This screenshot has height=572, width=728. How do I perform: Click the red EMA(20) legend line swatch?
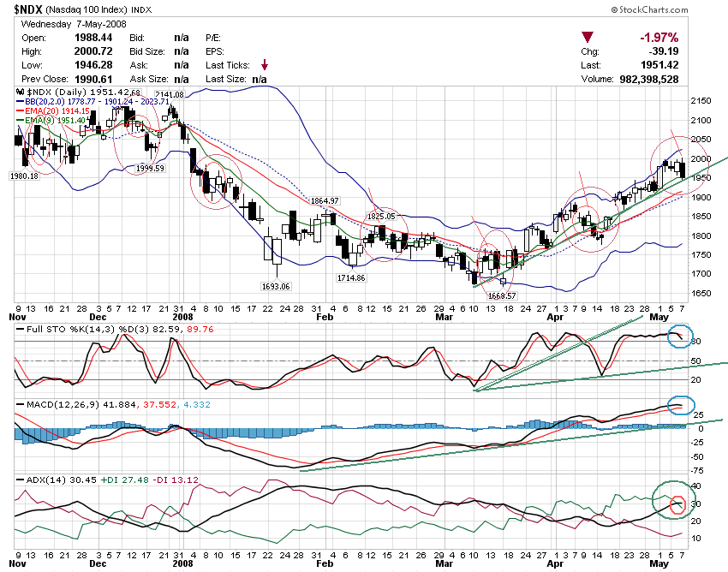20,111
